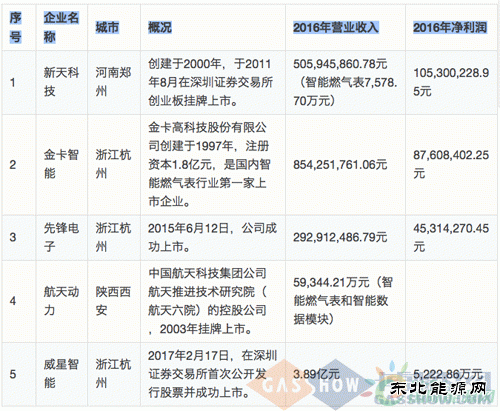Select company name 威星智能
The width and height of the screenshot is (500, 411).
pos(61,374)
